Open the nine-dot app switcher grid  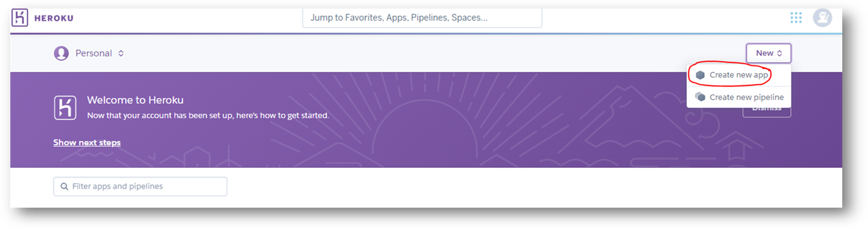796,18
